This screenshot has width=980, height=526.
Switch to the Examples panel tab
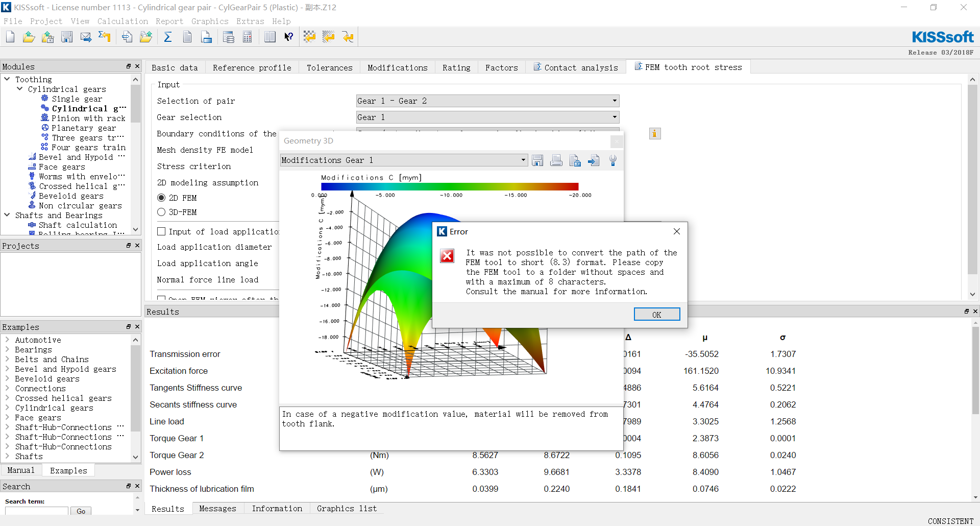click(68, 470)
